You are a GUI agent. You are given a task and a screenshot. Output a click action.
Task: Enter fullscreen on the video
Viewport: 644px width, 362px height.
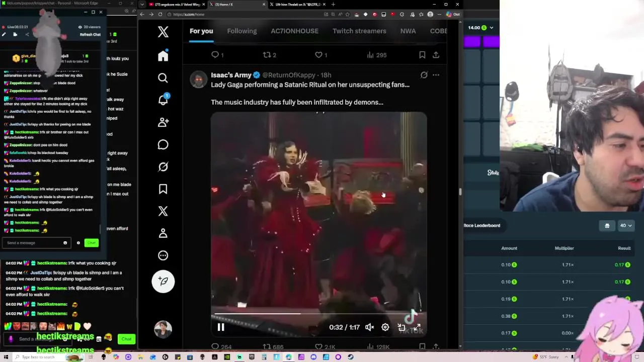pos(417,327)
